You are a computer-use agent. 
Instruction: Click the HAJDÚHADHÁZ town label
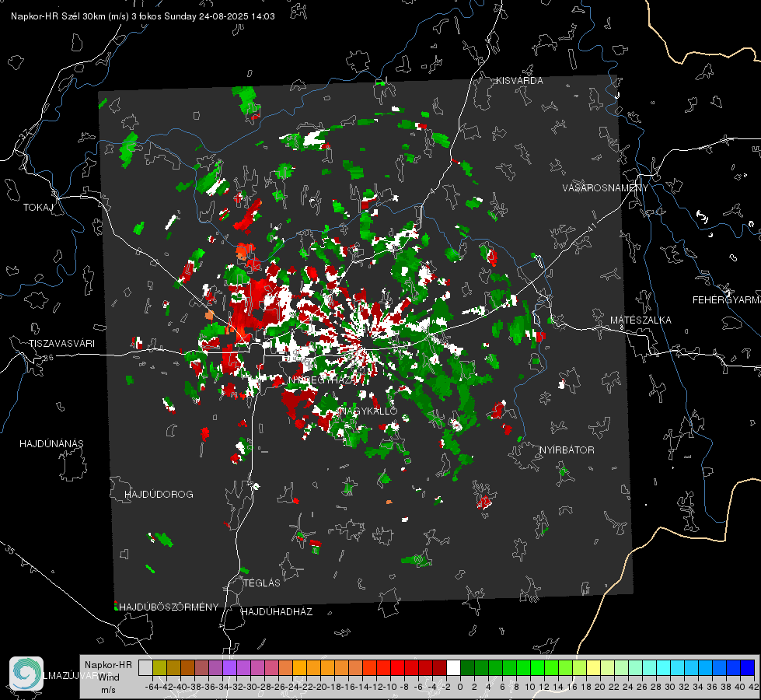coord(277,612)
